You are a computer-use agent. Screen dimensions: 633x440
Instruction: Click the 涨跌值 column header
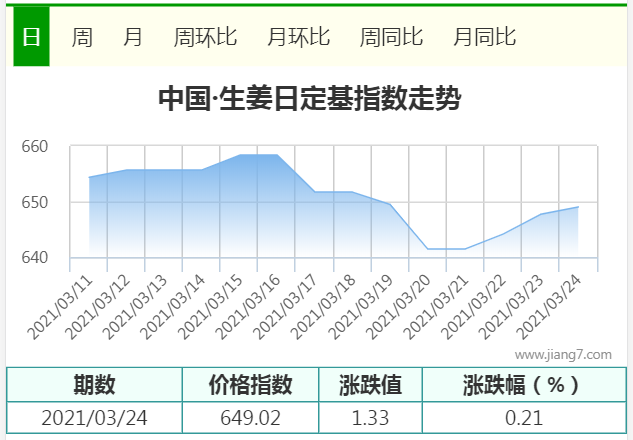click(370, 385)
